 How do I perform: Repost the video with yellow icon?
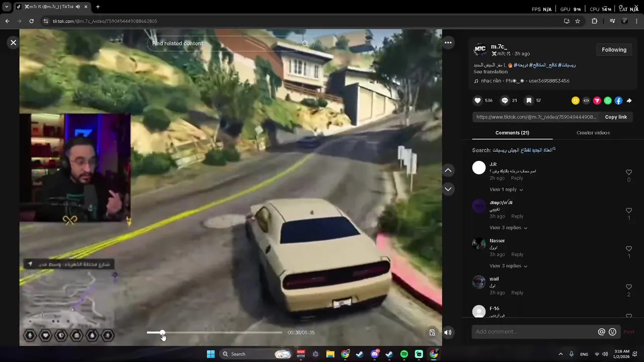(x=576, y=101)
